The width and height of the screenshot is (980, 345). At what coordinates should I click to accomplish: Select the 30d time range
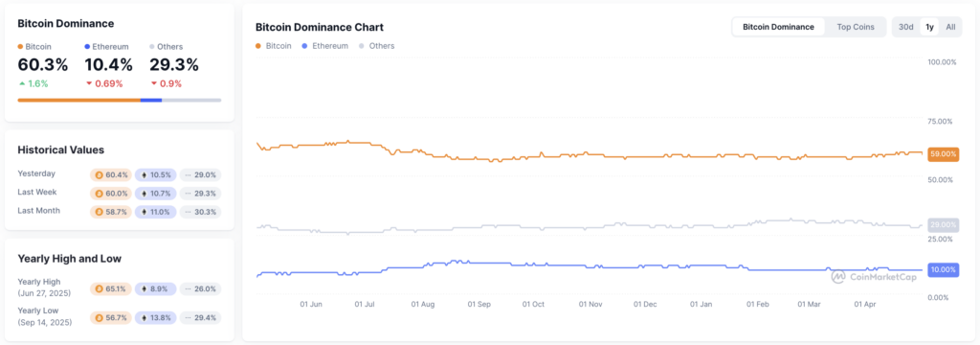tap(905, 27)
